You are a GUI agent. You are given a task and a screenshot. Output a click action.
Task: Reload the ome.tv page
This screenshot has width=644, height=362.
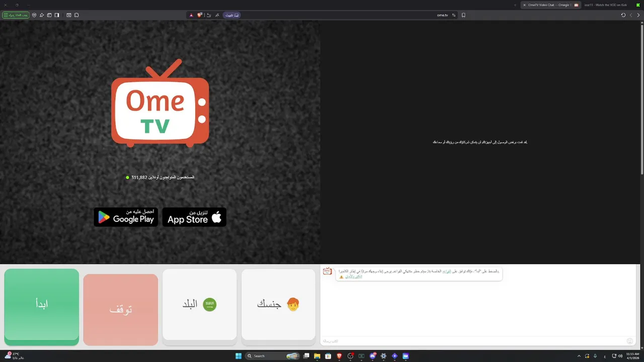[x=623, y=15]
